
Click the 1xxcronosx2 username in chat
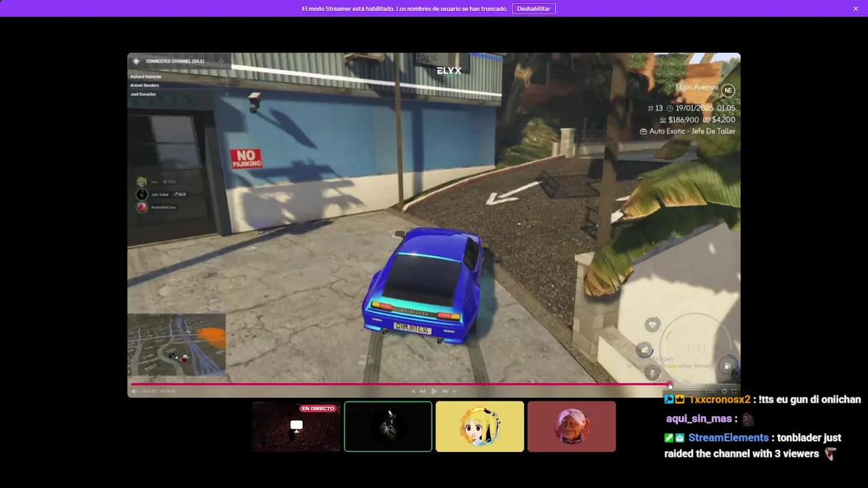[x=719, y=400]
